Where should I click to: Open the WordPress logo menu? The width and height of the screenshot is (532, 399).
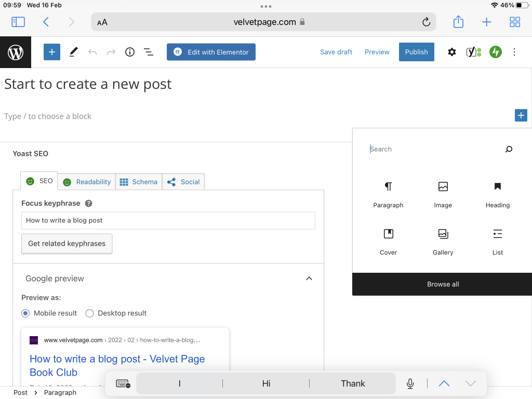point(16,52)
